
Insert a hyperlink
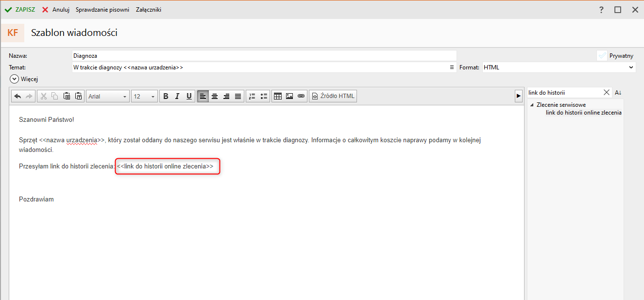pos(301,96)
